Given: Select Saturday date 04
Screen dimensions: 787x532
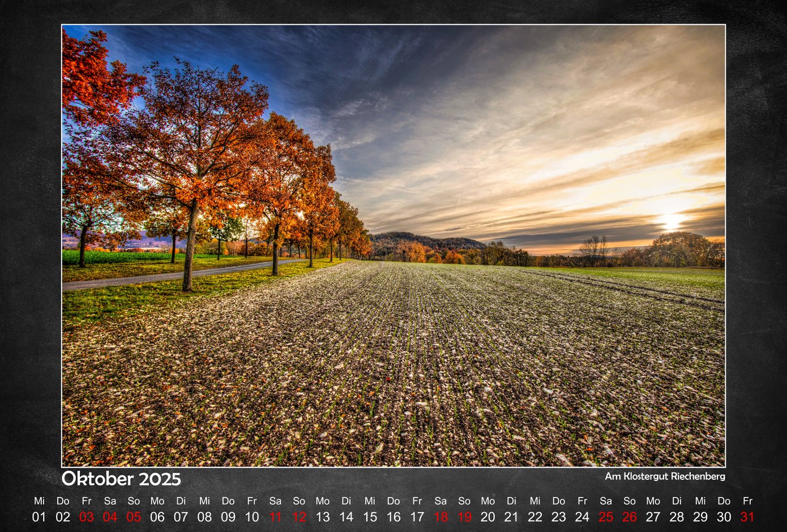Looking at the screenshot, I should point(110,517).
